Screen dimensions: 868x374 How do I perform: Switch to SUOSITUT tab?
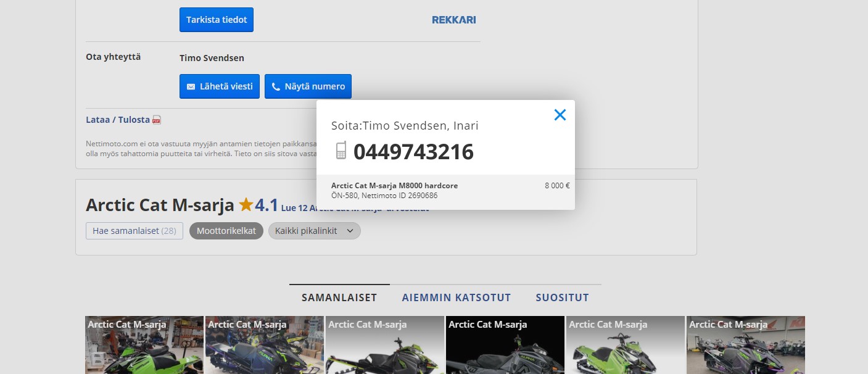click(x=562, y=297)
